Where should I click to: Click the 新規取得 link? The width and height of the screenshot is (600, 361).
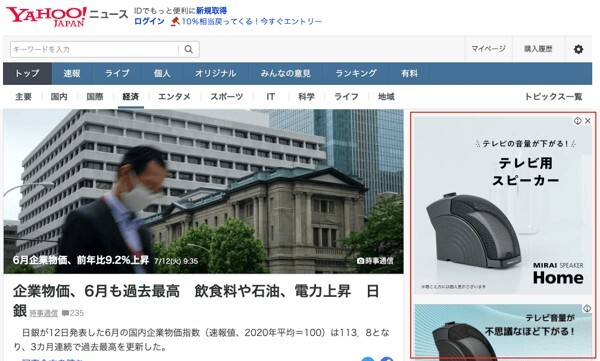212,11
